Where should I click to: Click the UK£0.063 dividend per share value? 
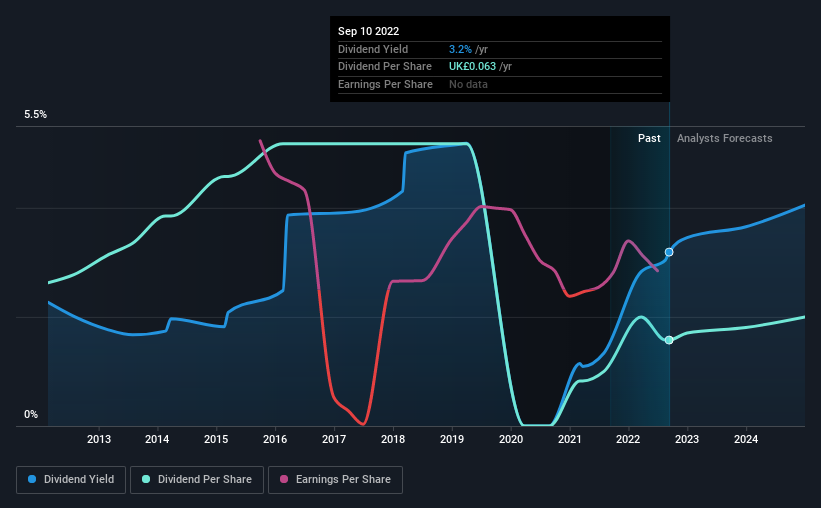click(x=472, y=67)
